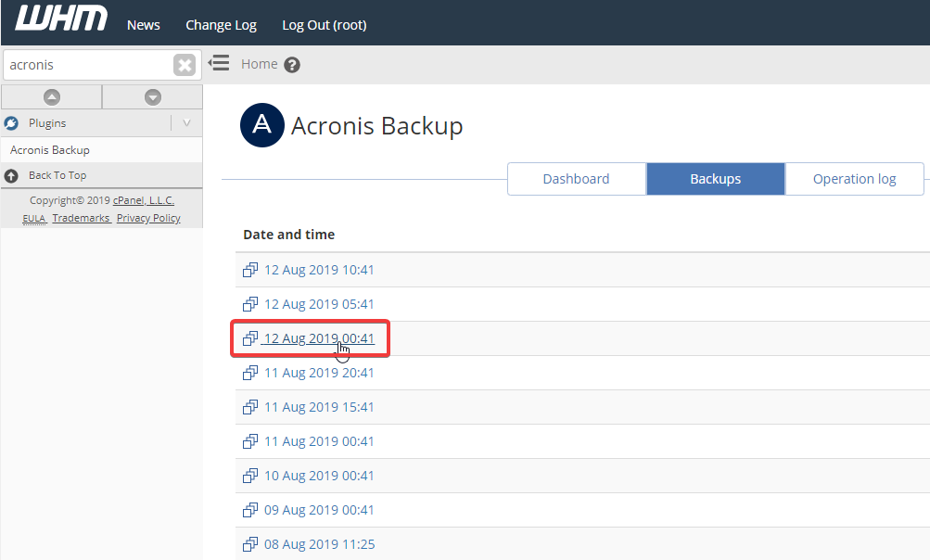Click backup icon for 12 Aug 2019 05:41
Viewport: 930px width, 560px height.
click(250, 304)
